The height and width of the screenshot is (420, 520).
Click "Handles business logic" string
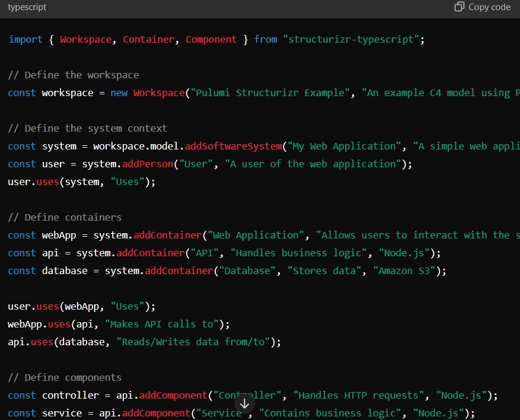(x=298, y=253)
